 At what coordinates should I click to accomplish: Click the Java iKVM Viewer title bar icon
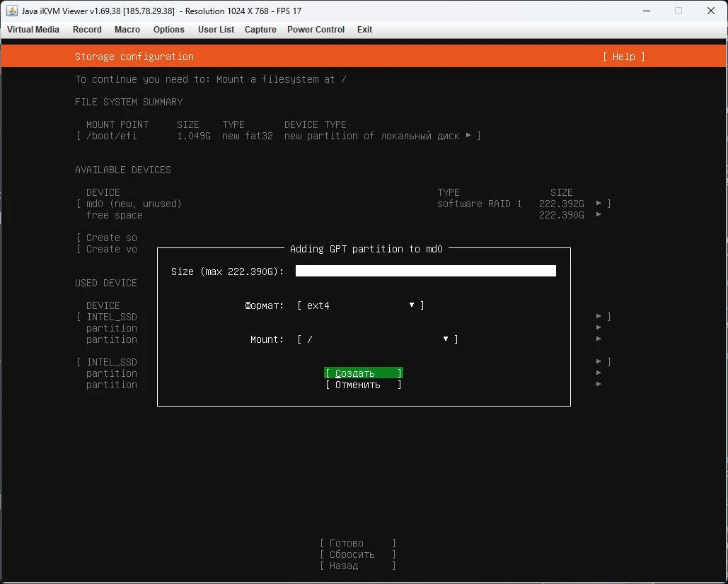tap(12, 11)
